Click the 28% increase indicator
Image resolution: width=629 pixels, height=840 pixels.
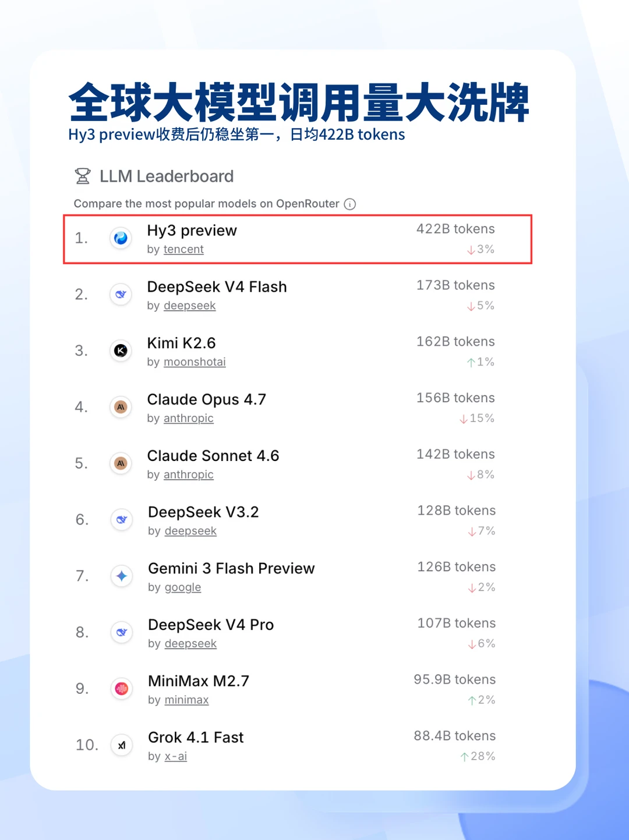tap(478, 756)
